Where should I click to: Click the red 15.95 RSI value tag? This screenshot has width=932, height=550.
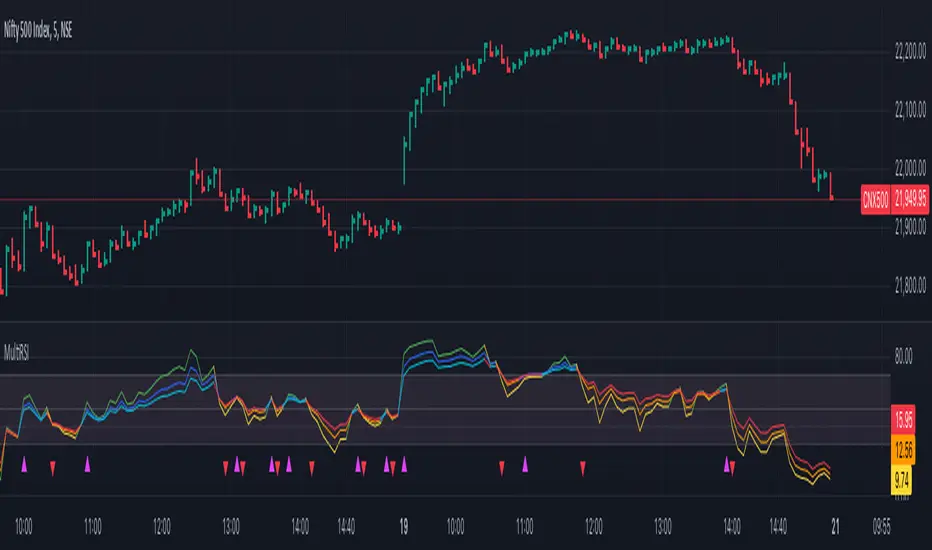pos(903,420)
